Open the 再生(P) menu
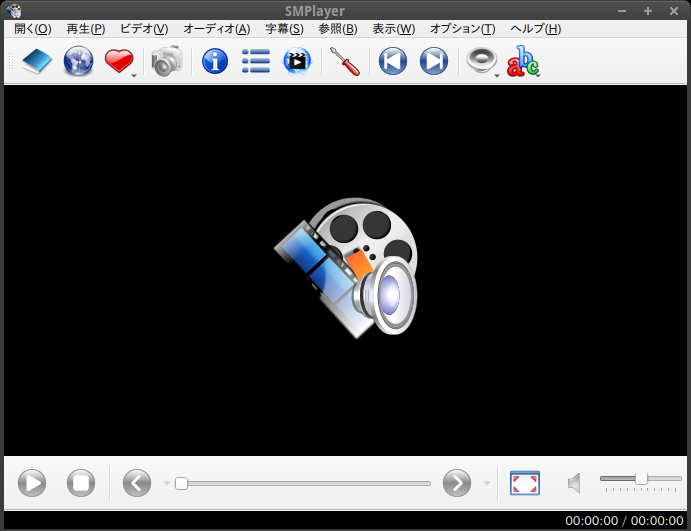 click(x=85, y=29)
